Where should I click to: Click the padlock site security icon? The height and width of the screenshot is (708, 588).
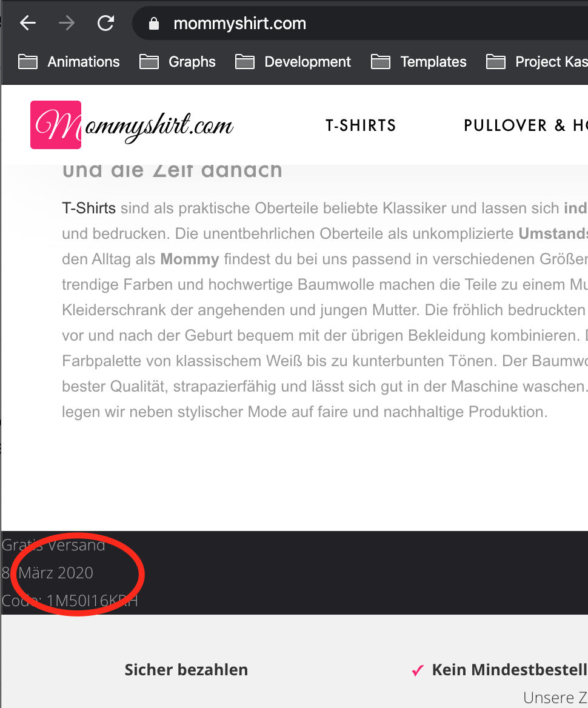(x=153, y=24)
